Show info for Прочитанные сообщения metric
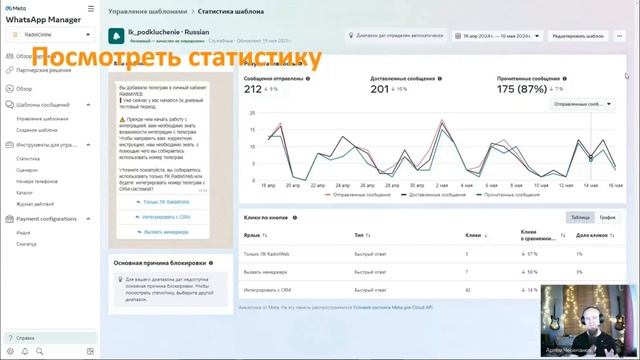The width and height of the screenshot is (640, 360). tap(564, 78)
